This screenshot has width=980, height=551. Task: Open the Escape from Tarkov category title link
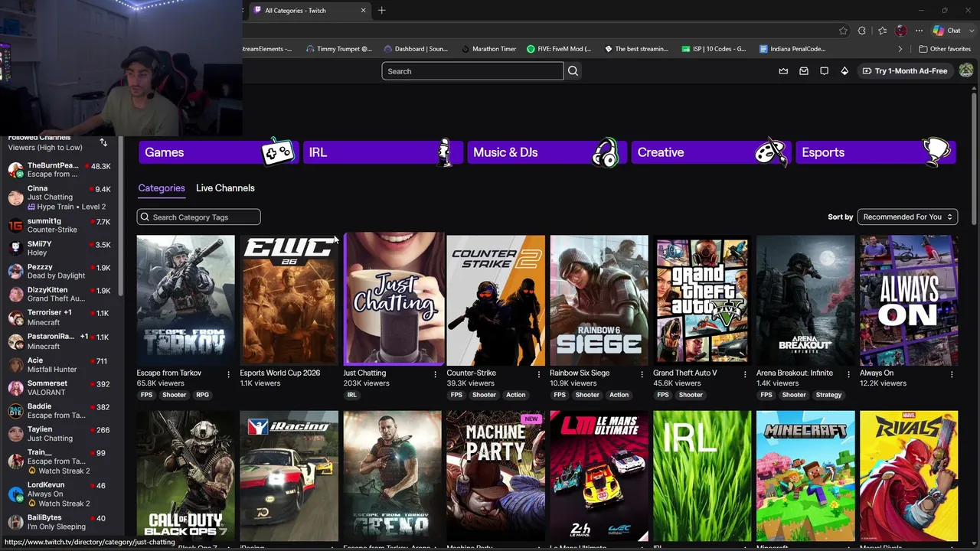point(169,373)
